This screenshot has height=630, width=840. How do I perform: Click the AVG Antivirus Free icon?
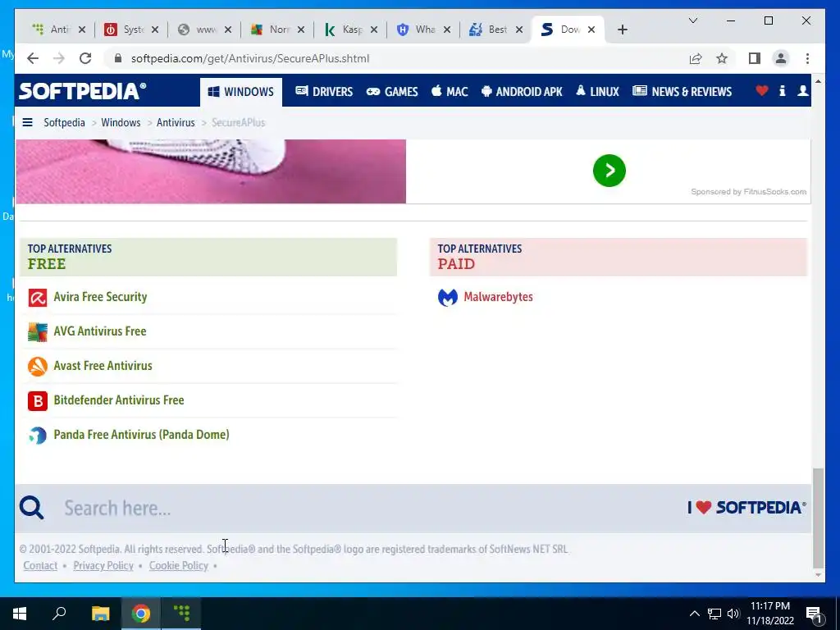click(x=38, y=331)
